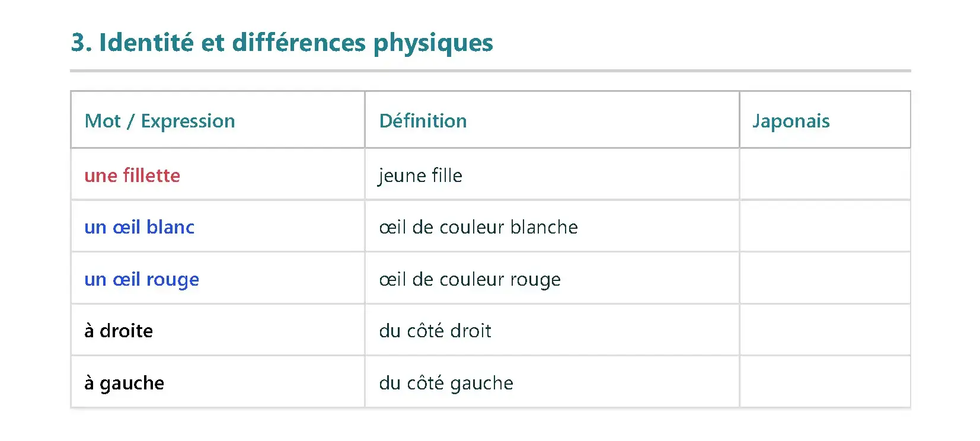Click empty Japonais cell for "une fillette"
The image size is (980, 441).
[x=825, y=174]
